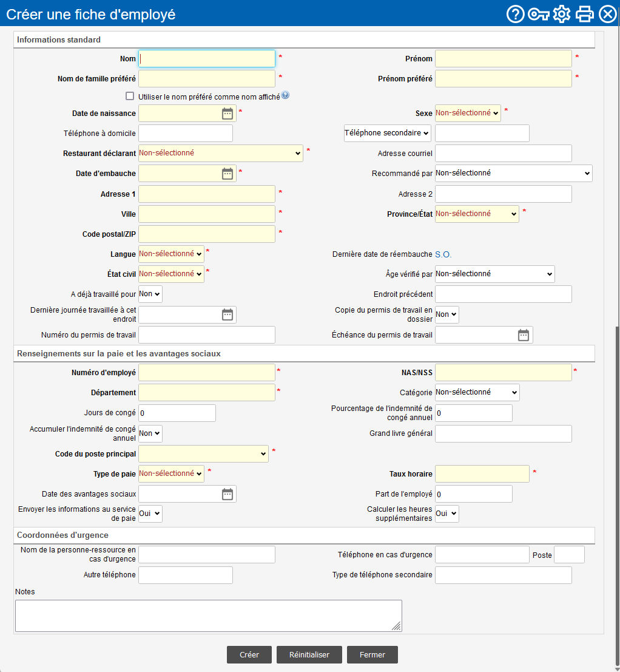Click the Jours de congé field
The width and height of the screenshot is (620, 672).
(177, 413)
